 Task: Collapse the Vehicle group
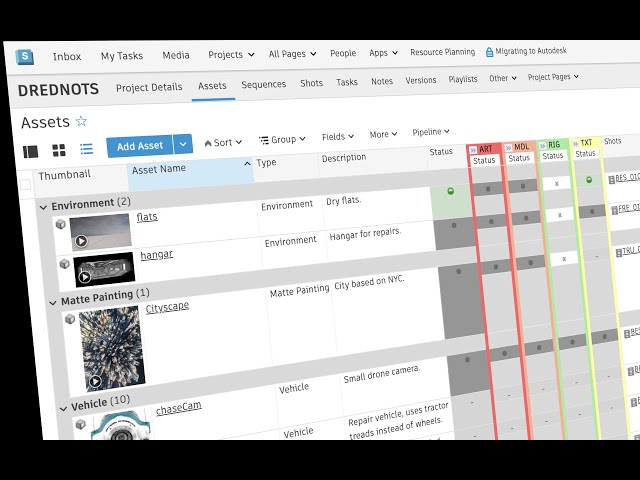point(63,408)
